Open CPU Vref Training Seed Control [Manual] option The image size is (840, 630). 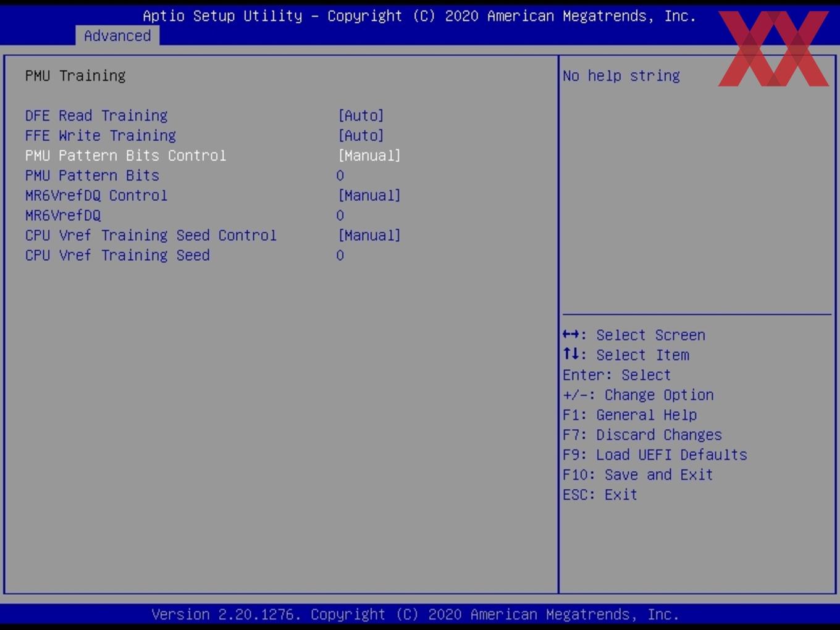tap(369, 235)
